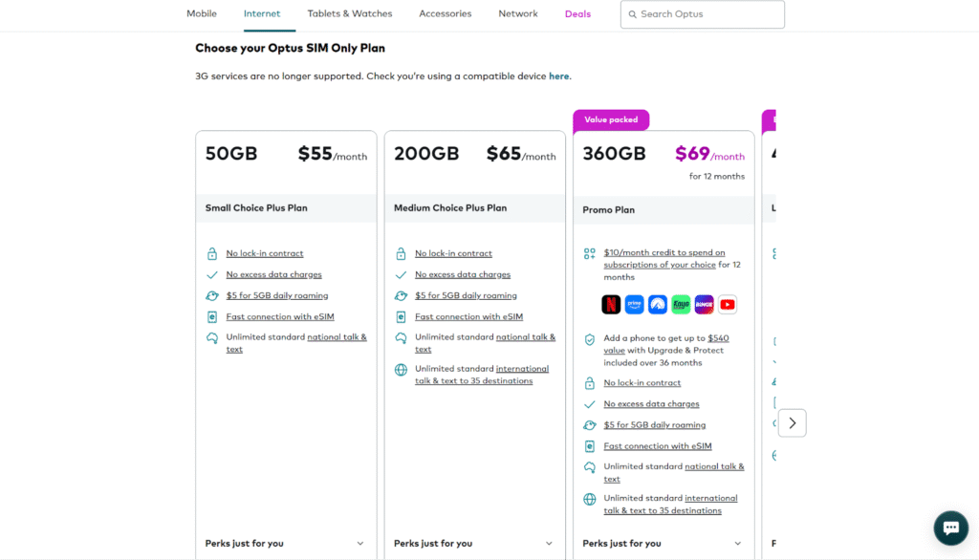The height and width of the screenshot is (560, 979).
Task: Click the Binge subscription icon
Action: (705, 305)
